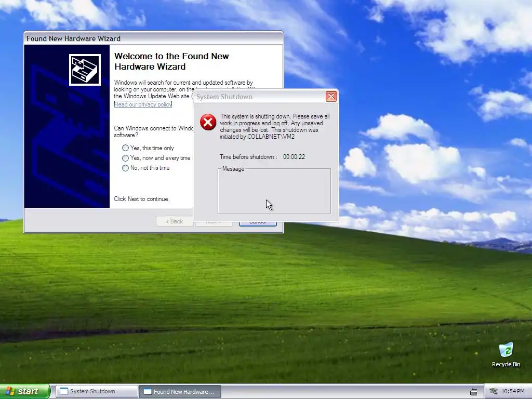Select 'No, not this time' radio button
Viewport: 532px width, 399px height.
point(146,168)
